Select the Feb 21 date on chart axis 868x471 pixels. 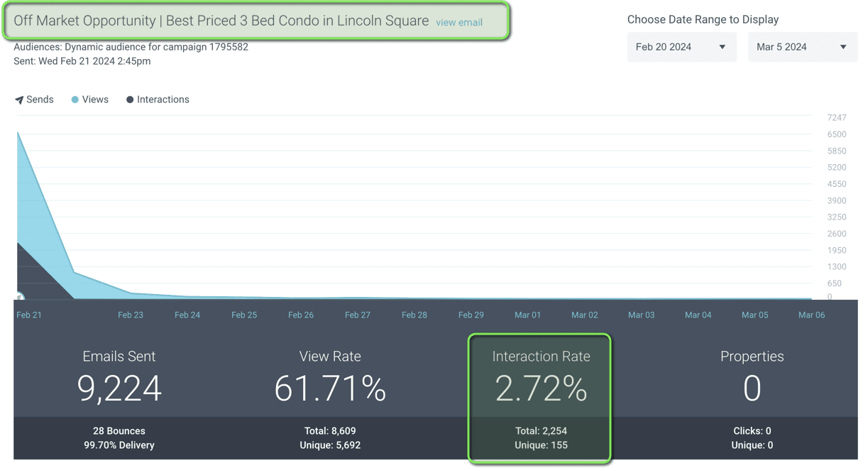(x=29, y=315)
